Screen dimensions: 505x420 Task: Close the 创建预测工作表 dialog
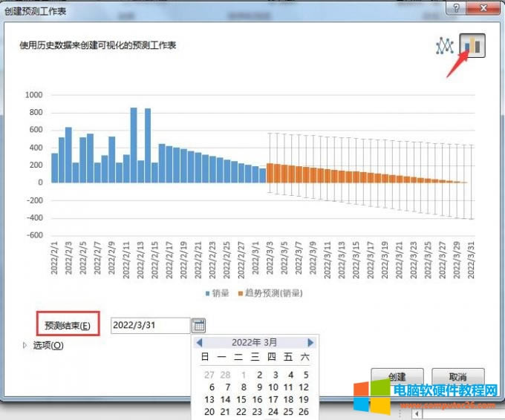pyautogui.click(x=485, y=8)
